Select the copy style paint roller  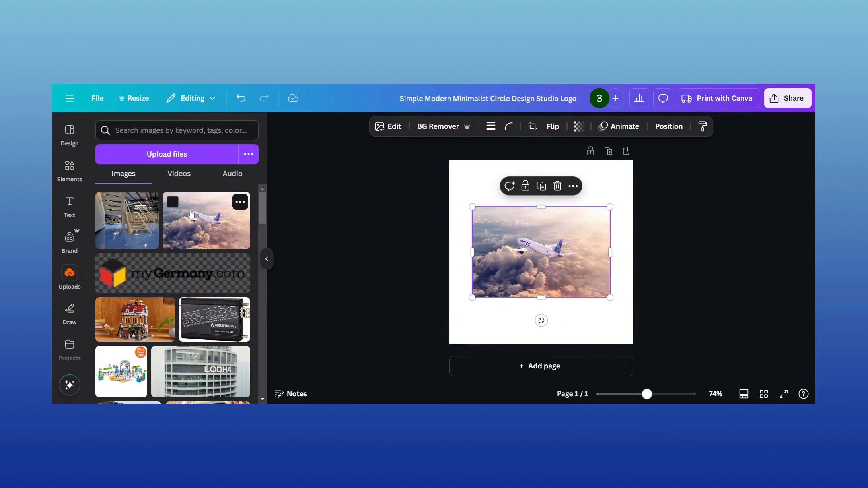(703, 126)
